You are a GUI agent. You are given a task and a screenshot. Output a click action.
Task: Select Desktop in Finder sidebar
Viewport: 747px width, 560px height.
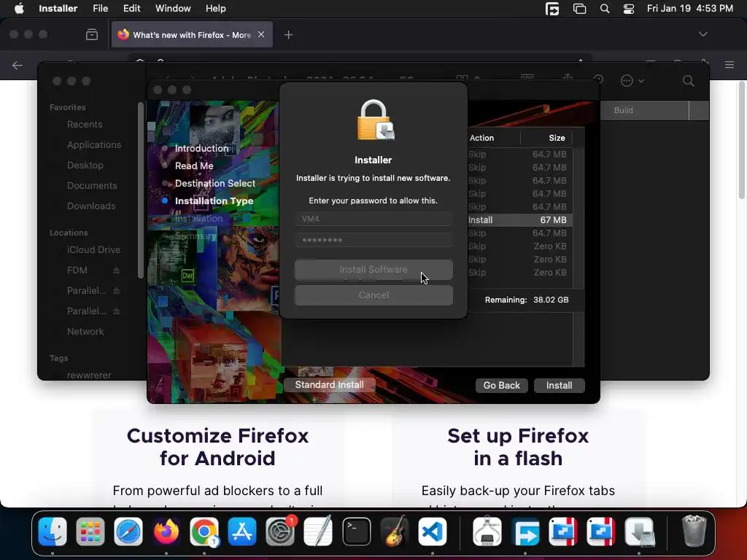(x=85, y=166)
